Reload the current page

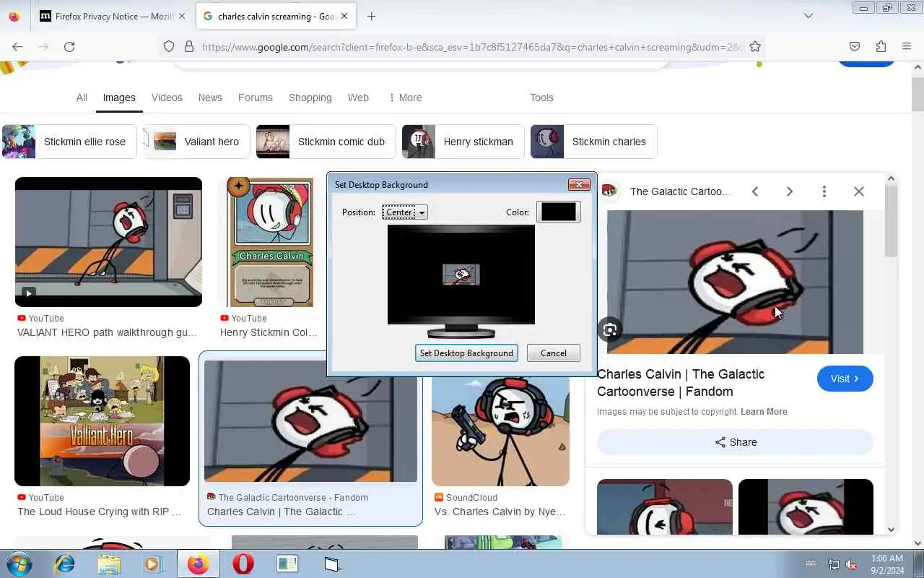(69, 46)
